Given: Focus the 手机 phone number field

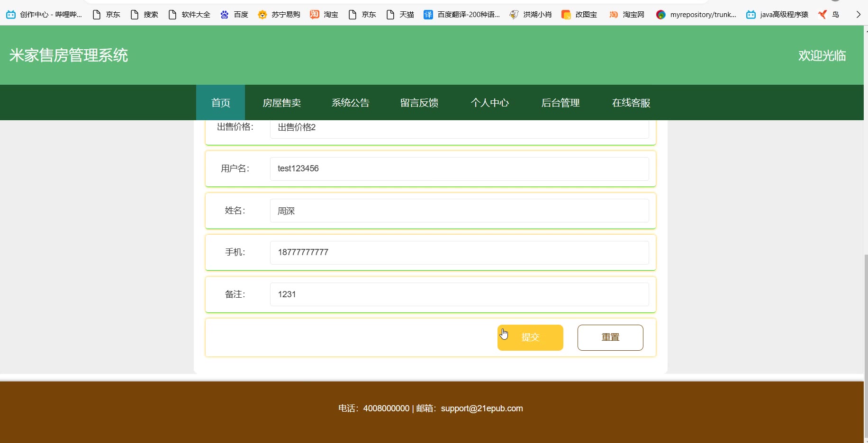Looking at the screenshot, I should pyautogui.click(x=459, y=253).
